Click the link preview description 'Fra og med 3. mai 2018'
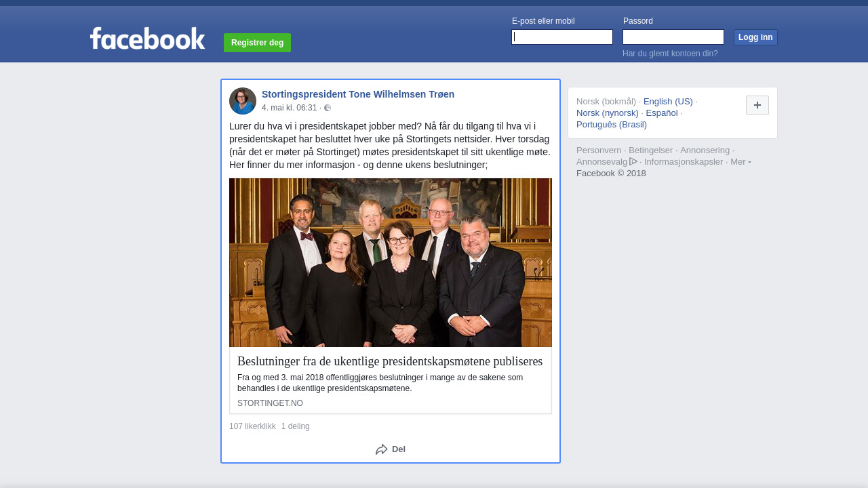The image size is (868, 488). 380,383
